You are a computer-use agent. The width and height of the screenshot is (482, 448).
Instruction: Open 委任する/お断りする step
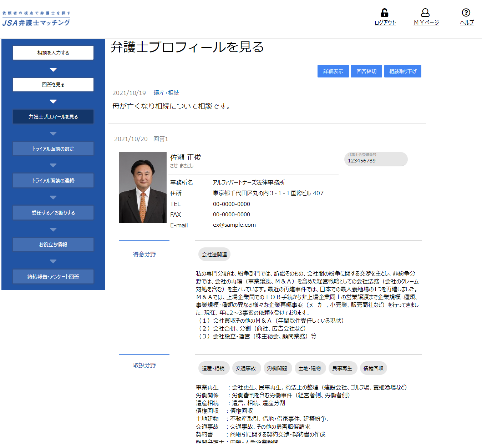pyautogui.click(x=53, y=212)
